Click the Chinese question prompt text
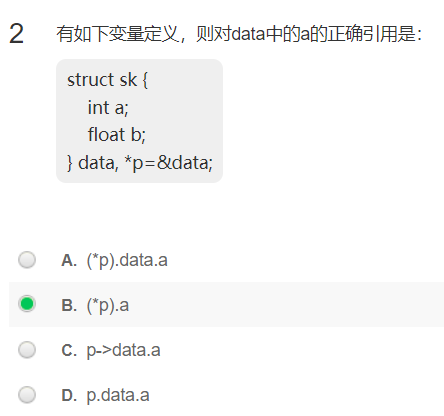The image size is (444, 416). click(x=239, y=34)
